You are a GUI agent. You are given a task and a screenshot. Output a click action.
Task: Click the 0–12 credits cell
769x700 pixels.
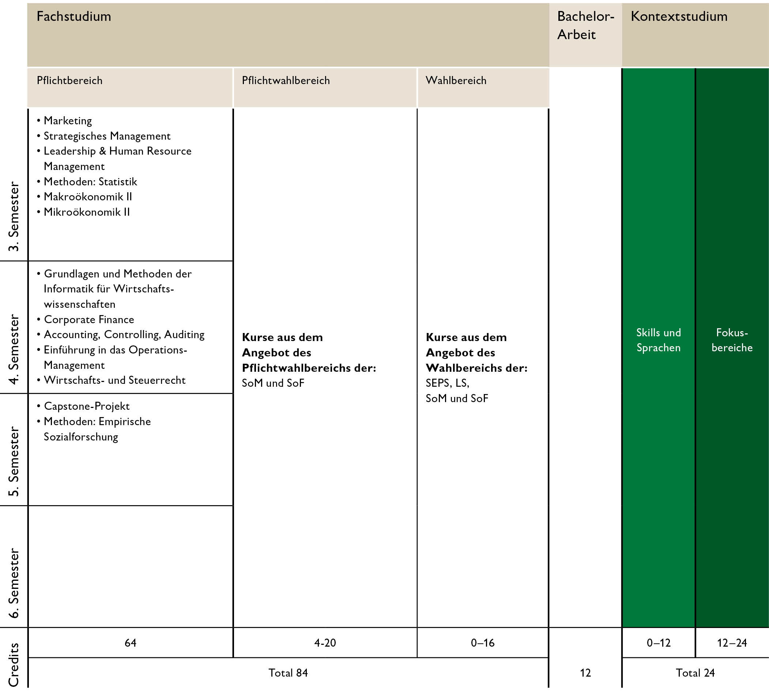[x=658, y=643]
